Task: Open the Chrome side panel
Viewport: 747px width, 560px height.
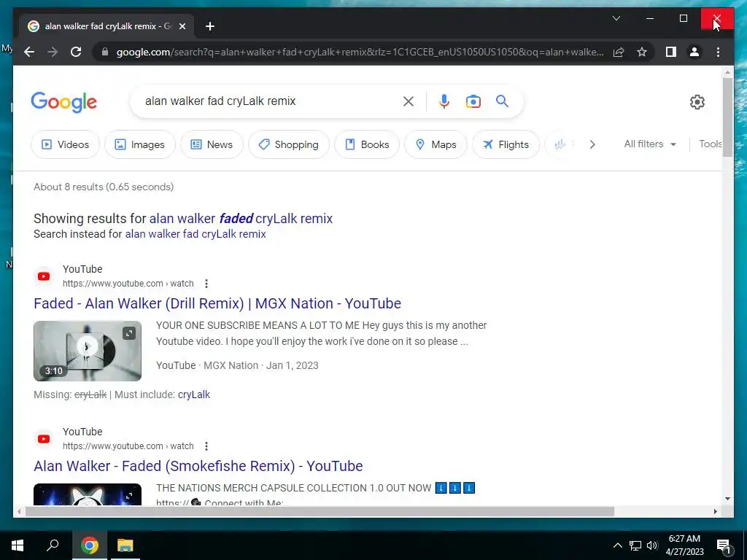Action: (x=671, y=52)
